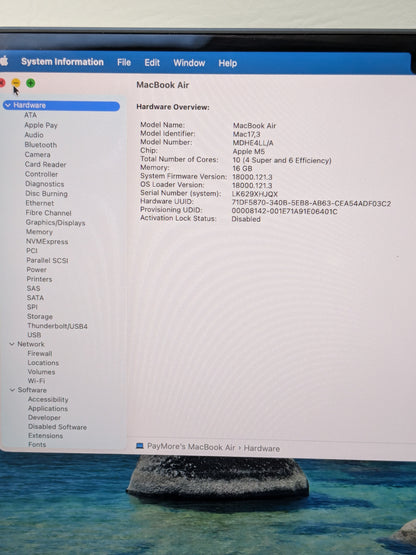The height and width of the screenshot is (555, 416).
Task: Click the Activation Lock Status Disabled value
Action: [x=246, y=219]
